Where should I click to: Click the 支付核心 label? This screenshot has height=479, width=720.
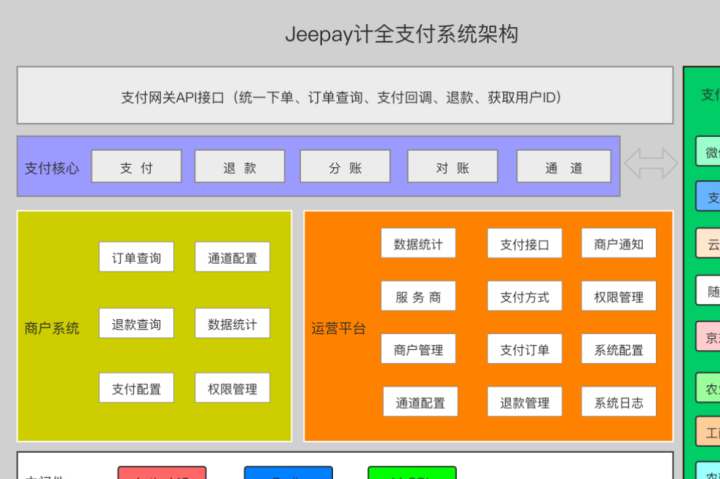click(51, 168)
